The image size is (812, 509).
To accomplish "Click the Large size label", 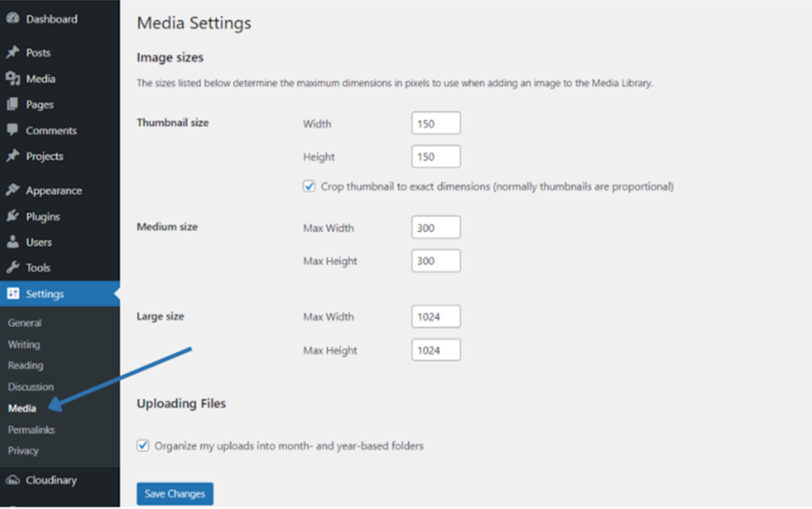I will [x=161, y=317].
